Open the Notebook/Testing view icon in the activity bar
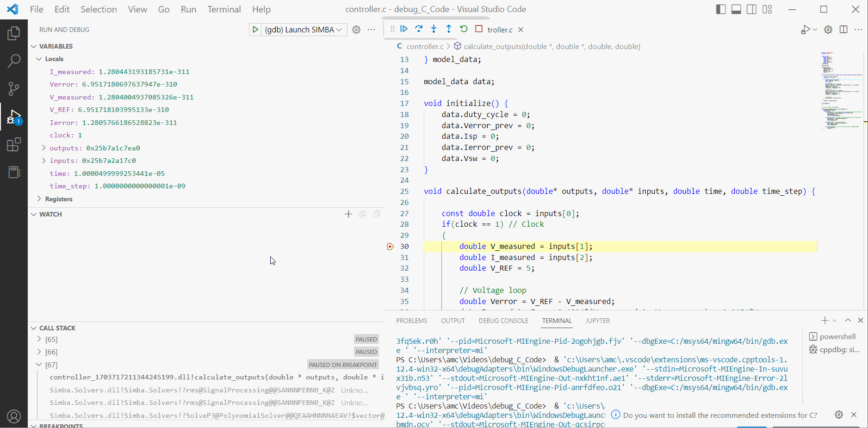Screen dimensions: 868x428 click(14, 172)
